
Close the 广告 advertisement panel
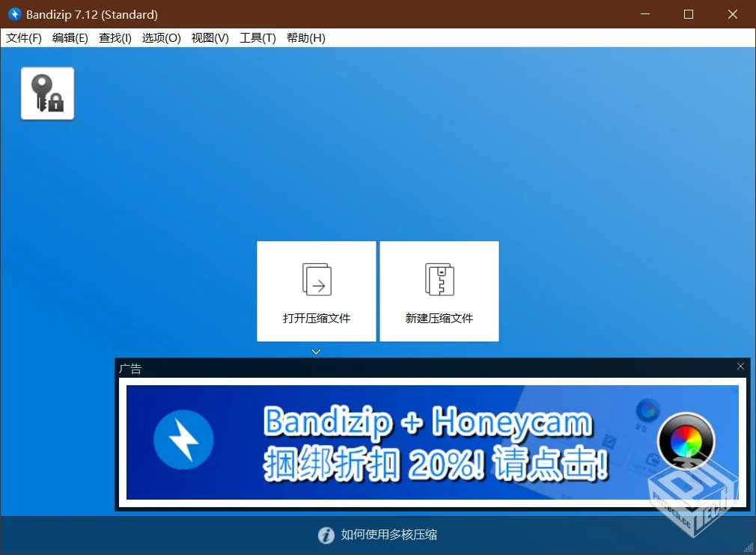pos(740,367)
